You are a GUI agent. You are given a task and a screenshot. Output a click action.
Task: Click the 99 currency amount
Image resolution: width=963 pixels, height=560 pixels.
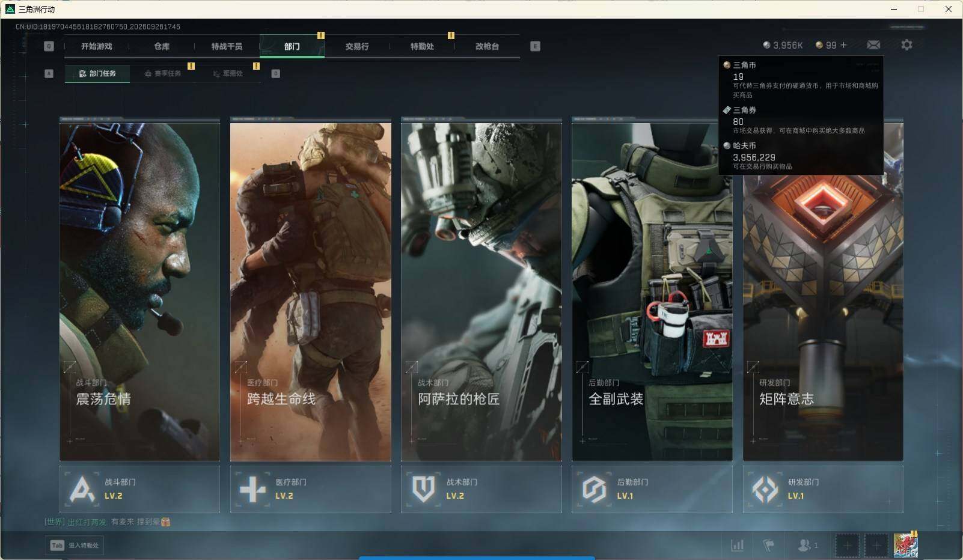point(831,45)
